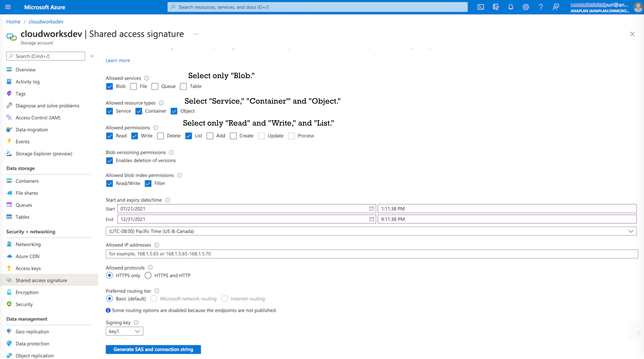Open Azure notifications bell
Screen dimensions: 644x359
click(x=511, y=7)
